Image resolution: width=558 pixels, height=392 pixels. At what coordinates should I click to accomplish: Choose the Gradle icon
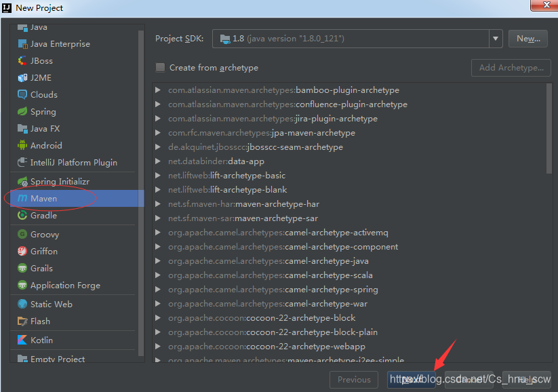coord(22,215)
